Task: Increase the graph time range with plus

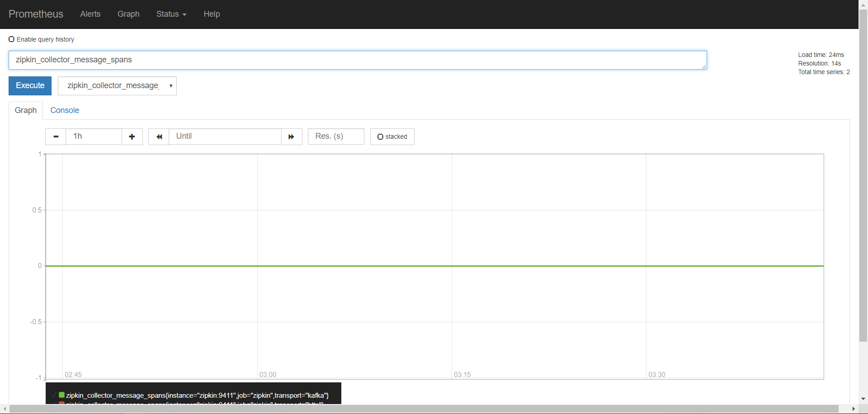Action: [132, 136]
